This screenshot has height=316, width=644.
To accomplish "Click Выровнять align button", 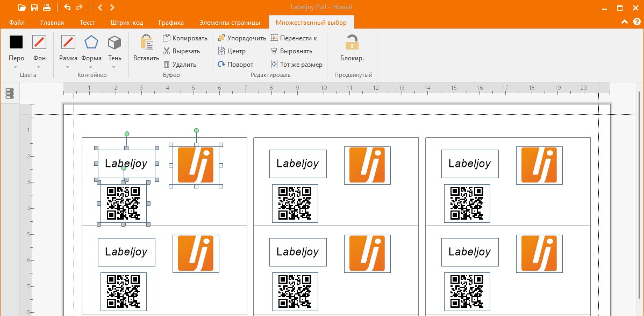I will click(291, 51).
